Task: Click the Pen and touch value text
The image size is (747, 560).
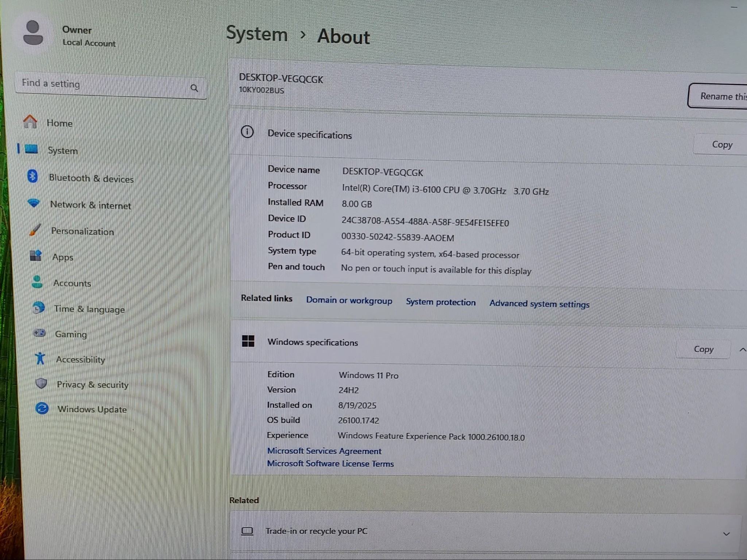Action: click(x=436, y=269)
